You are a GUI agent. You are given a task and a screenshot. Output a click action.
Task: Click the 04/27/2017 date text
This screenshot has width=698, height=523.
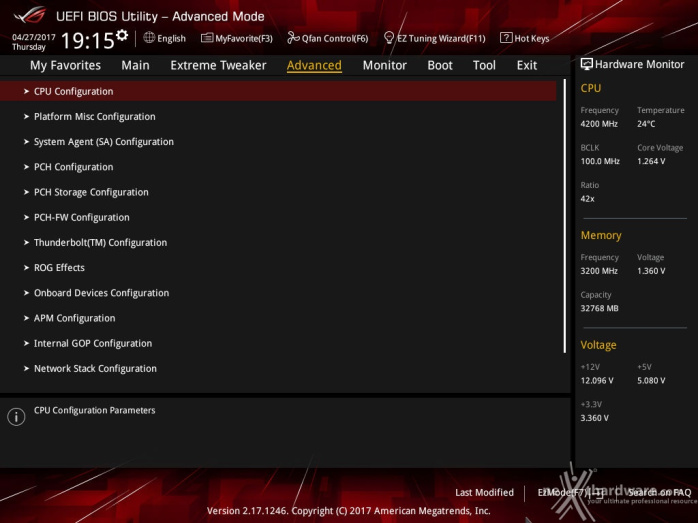pyautogui.click(x=33, y=37)
